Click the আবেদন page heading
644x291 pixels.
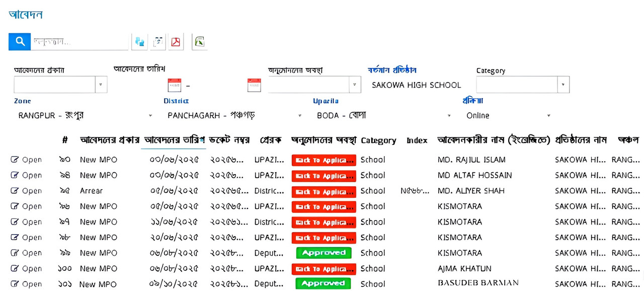pos(26,15)
